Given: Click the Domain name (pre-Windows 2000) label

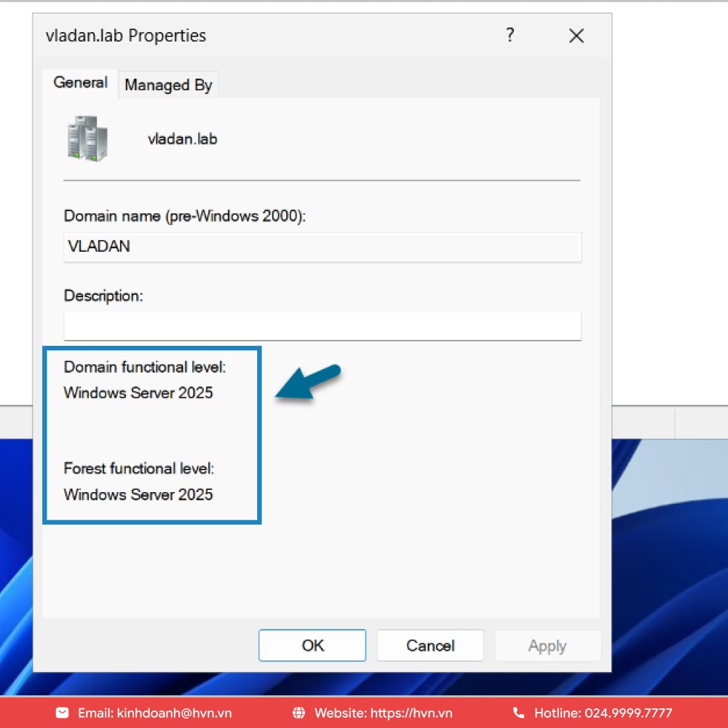Looking at the screenshot, I should [185, 216].
